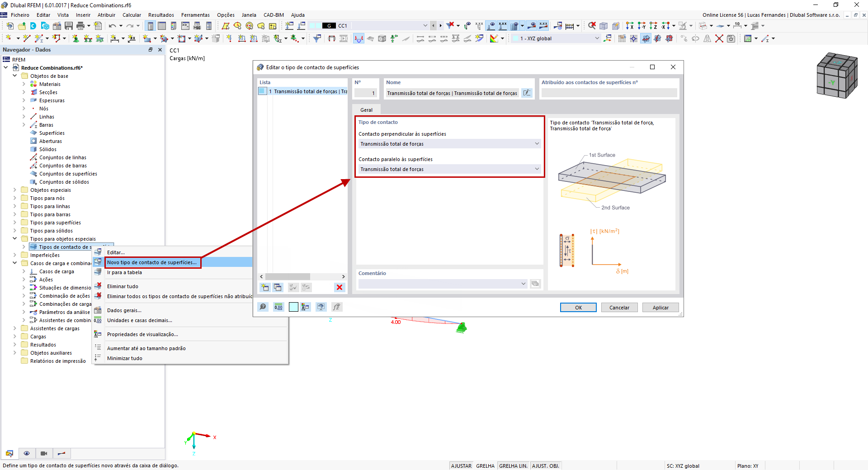
Task: Click the view along X axis icon
Action: [630, 26]
